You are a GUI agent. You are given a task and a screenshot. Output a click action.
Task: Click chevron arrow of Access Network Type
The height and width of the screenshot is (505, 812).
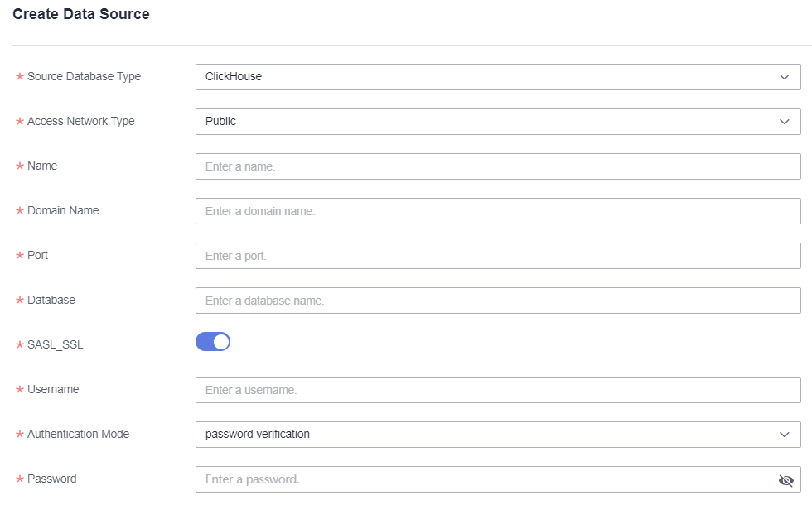point(785,122)
